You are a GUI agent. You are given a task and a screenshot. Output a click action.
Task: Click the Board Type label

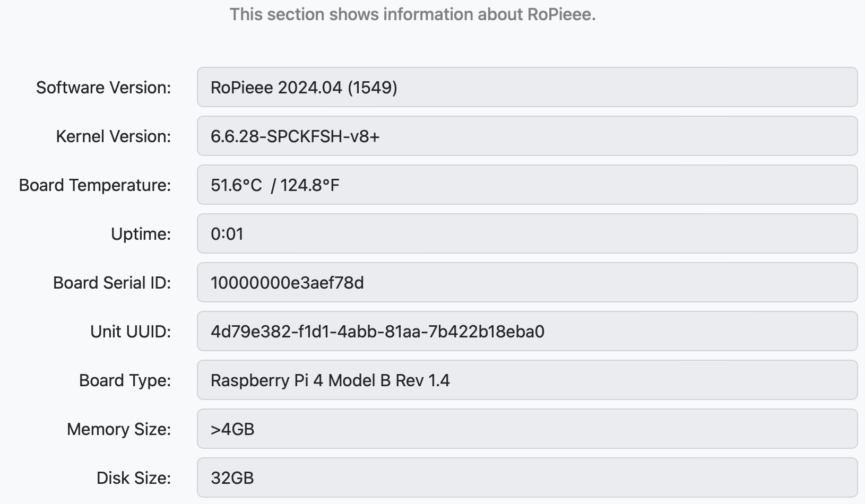pos(125,380)
